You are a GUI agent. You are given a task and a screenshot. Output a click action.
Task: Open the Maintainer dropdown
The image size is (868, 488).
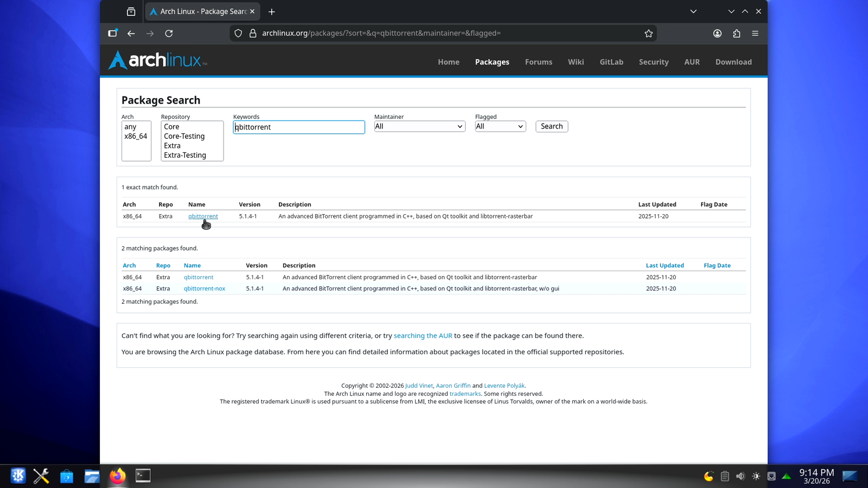[x=419, y=126]
